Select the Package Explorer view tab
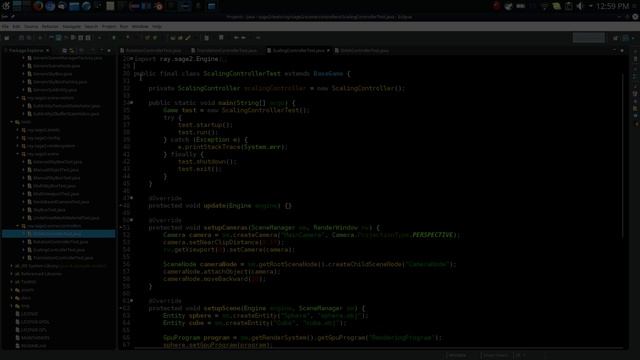This screenshot has width=640, height=360. click(26, 51)
